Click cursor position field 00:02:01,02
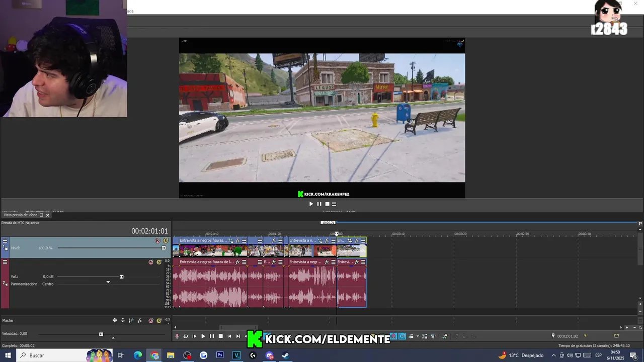 (x=568, y=336)
